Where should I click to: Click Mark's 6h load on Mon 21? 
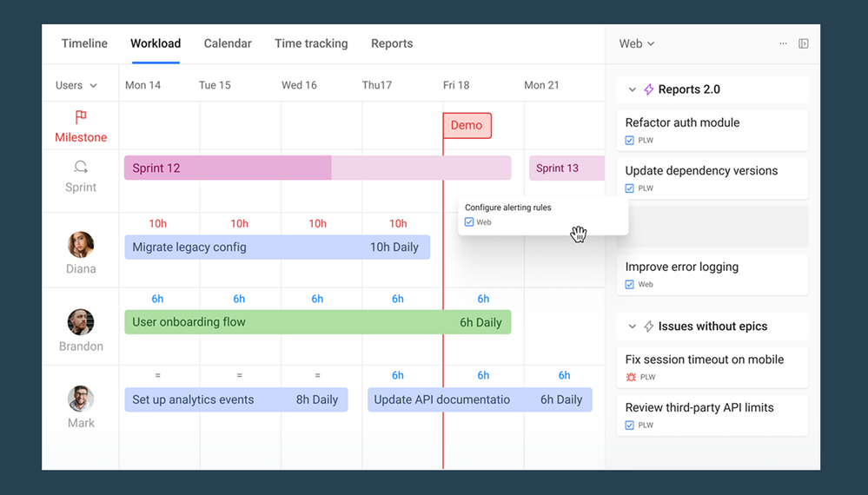point(564,375)
